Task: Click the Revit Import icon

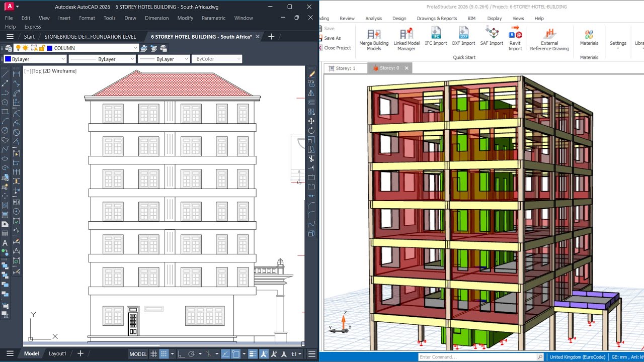Action: tap(515, 39)
